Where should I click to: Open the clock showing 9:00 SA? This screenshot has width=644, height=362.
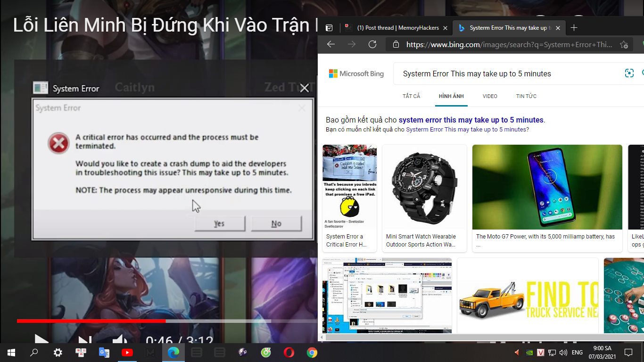602,352
